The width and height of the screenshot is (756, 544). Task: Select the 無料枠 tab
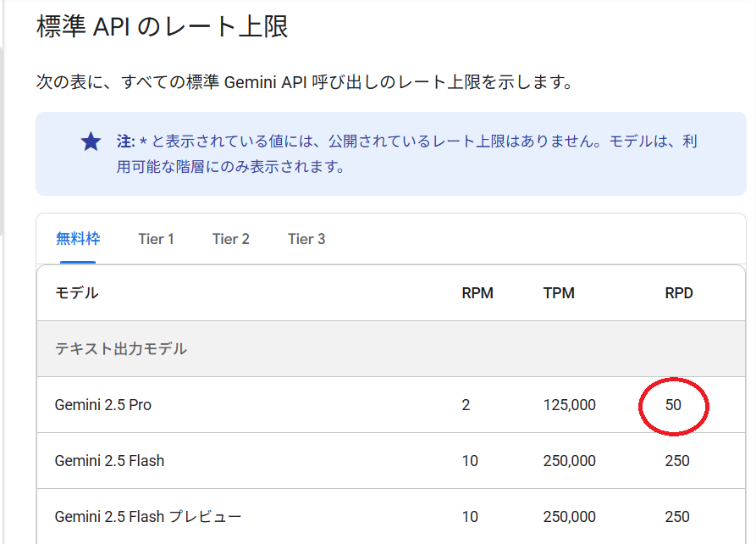point(78,239)
